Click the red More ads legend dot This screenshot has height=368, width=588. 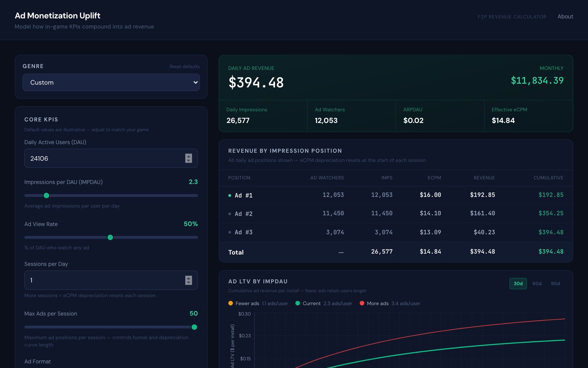(362, 303)
